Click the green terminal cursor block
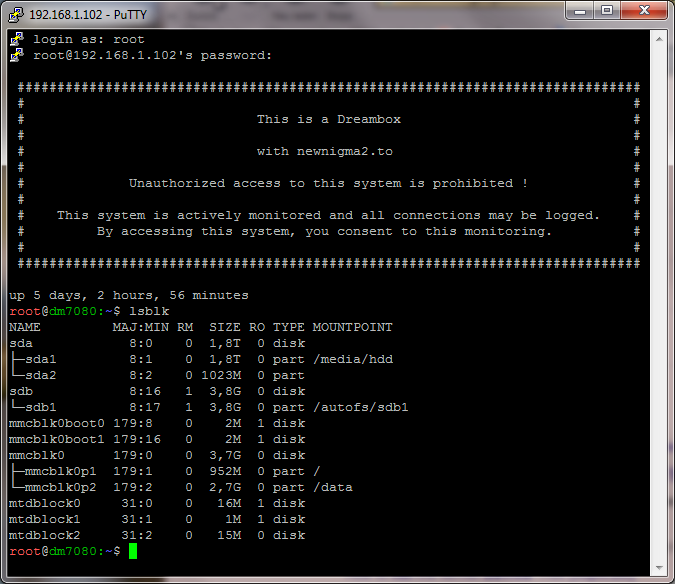This screenshot has width=675, height=584. click(133, 551)
